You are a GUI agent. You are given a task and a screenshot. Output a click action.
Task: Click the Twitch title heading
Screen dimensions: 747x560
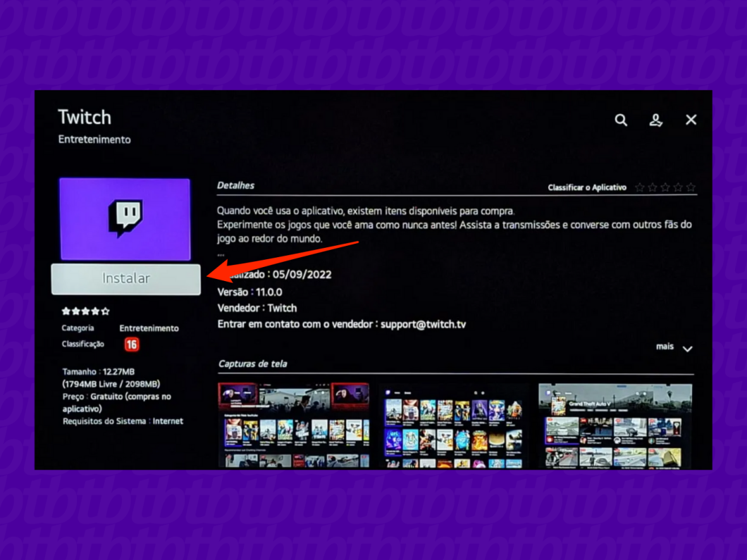pos(85,117)
